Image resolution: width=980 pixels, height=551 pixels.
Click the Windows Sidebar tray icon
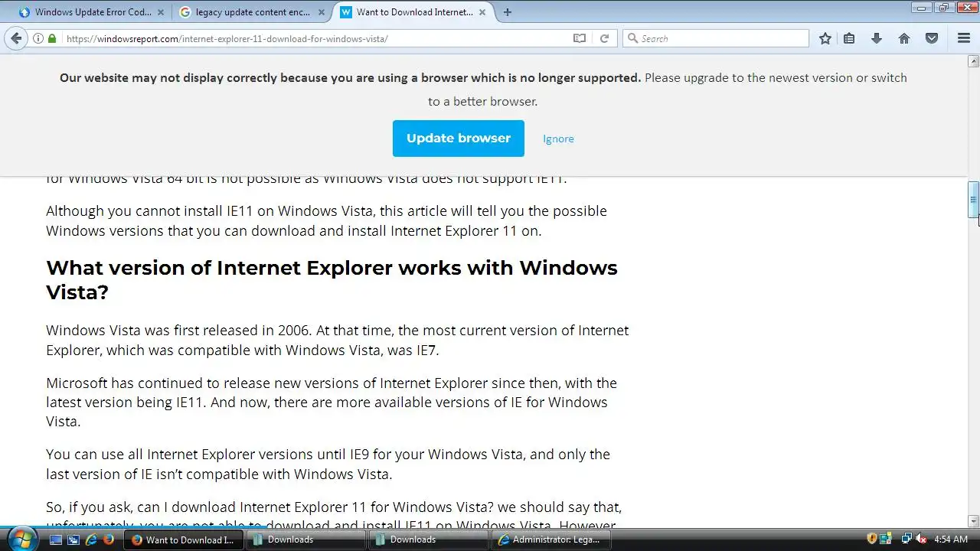tap(885, 540)
